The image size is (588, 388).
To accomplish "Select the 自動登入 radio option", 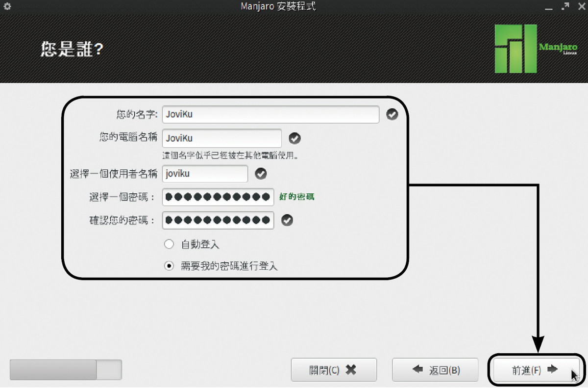I will tap(169, 244).
